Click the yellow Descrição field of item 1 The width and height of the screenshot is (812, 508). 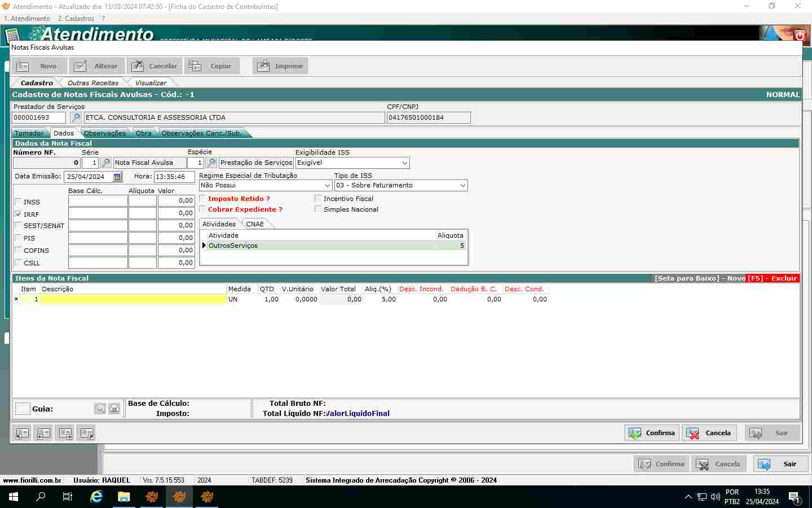[x=133, y=299]
